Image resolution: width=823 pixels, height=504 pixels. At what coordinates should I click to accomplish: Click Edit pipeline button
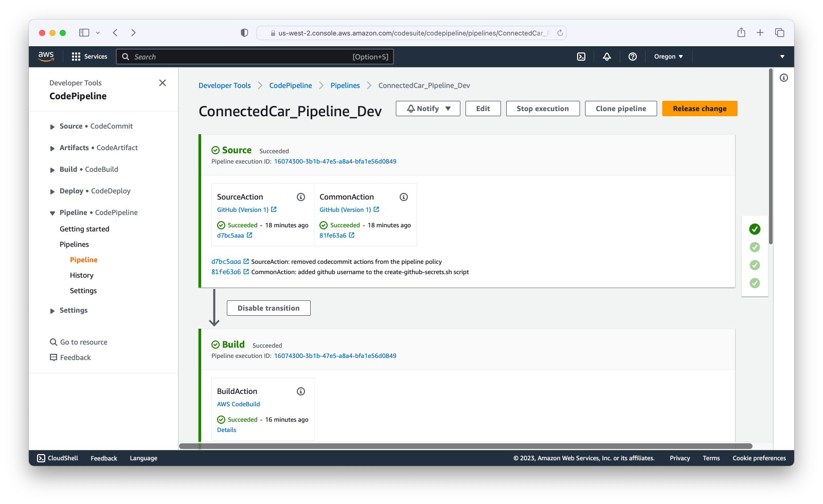tap(483, 109)
